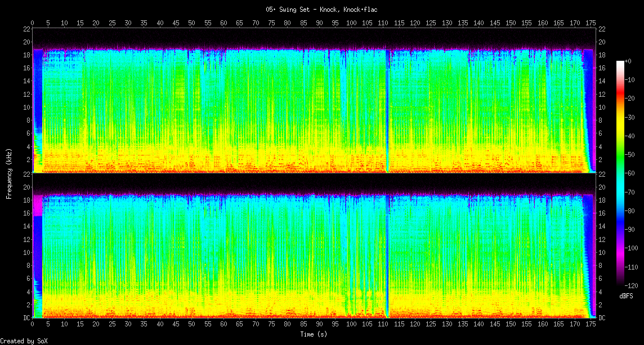Viewport: 644px width, 345px height.
Task: Click the white top of the dBFS color bar
Action: [620, 63]
